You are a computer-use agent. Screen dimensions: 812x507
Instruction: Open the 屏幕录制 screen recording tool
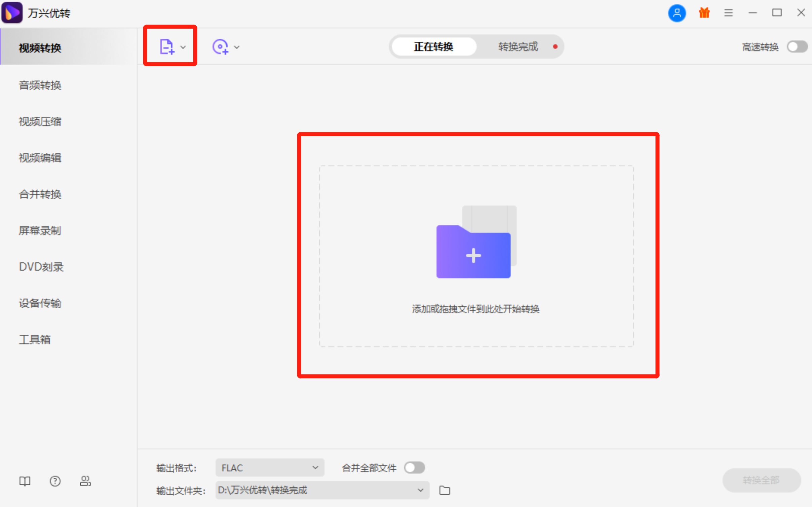[x=39, y=230]
